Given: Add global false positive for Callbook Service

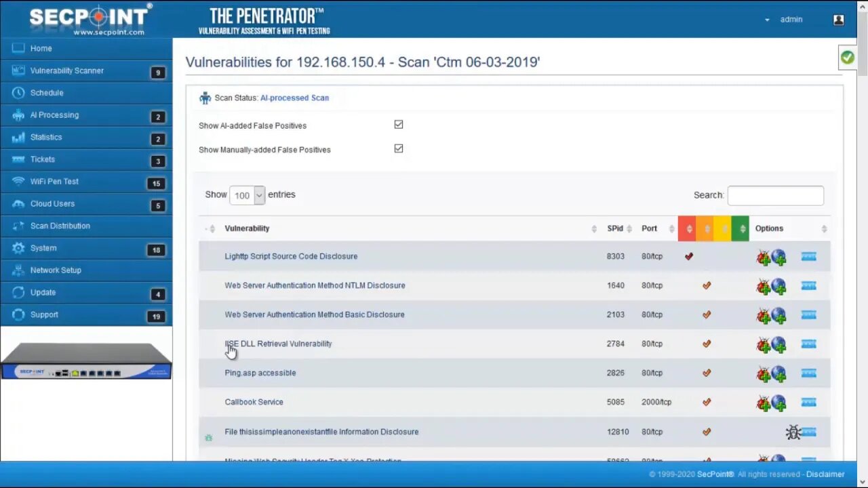Looking at the screenshot, I should pyautogui.click(x=778, y=403).
